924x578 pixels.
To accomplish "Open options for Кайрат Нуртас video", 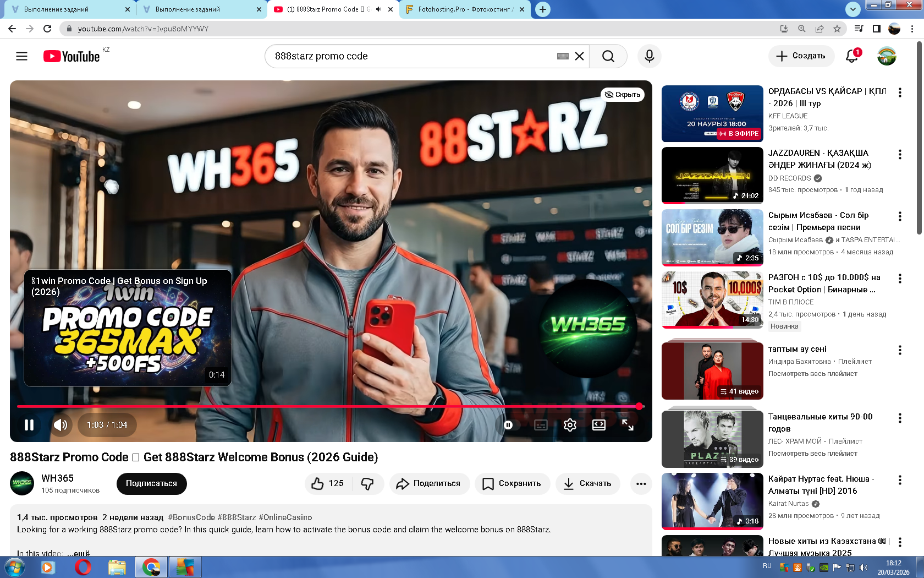I will tap(900, 481).
